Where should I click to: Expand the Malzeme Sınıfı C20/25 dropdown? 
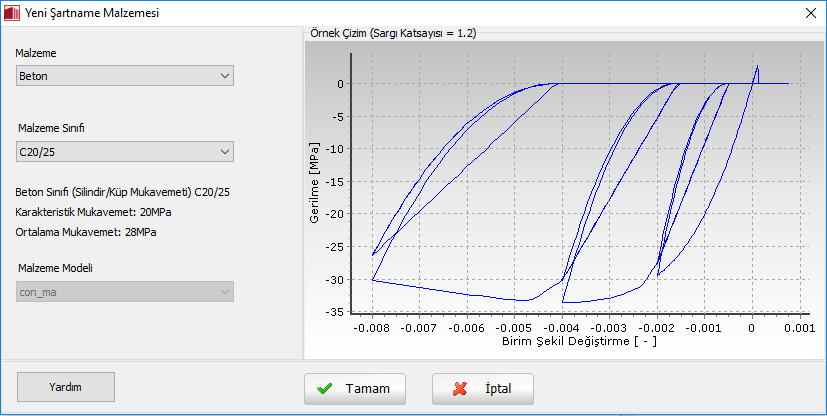(125, 151)
